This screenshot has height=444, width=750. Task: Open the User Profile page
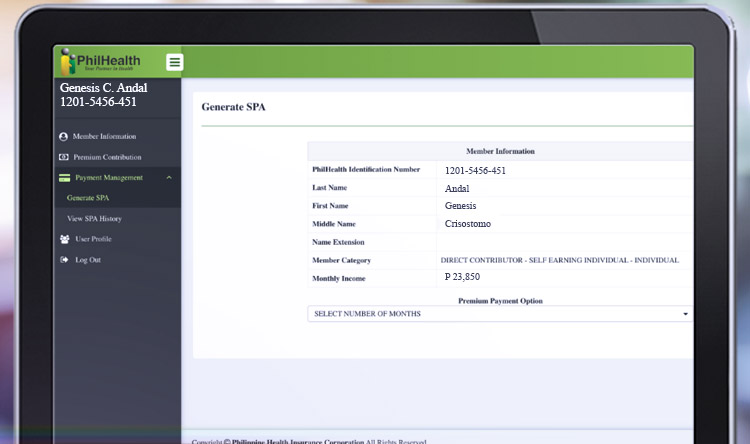[x=93, y=239]
